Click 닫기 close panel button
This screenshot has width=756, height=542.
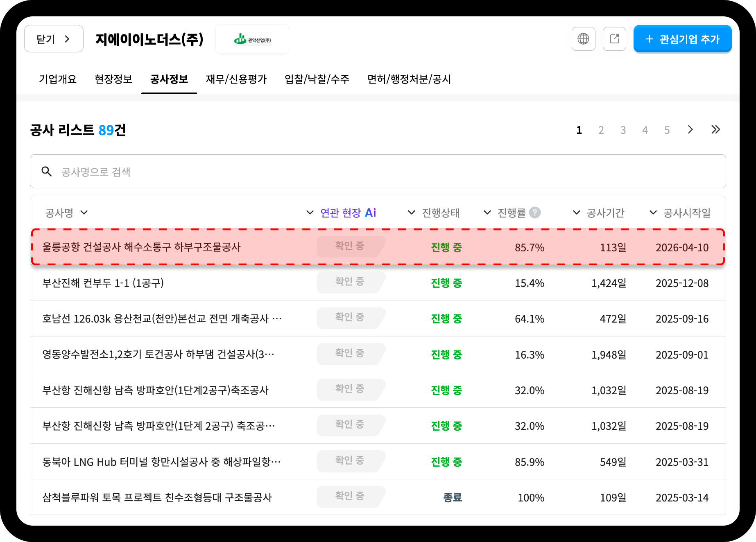tap(54, 39)
